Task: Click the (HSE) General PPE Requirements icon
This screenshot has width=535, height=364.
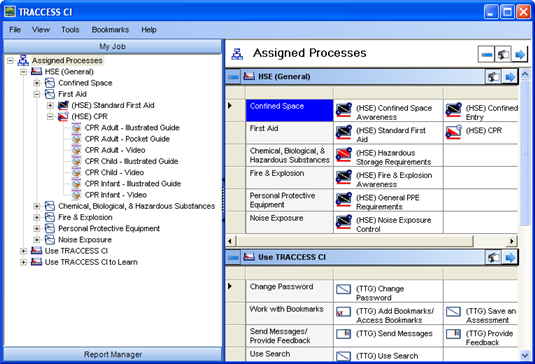Action: (x=344, y=200)
